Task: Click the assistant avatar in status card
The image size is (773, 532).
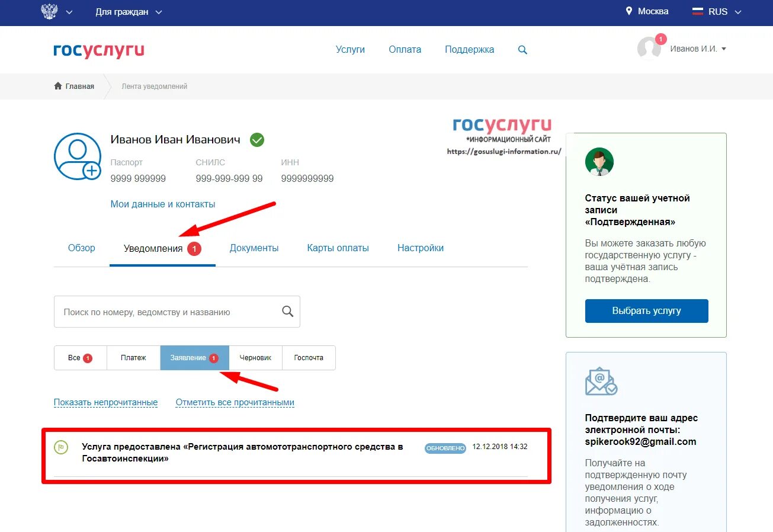Action: pos(599,162)
